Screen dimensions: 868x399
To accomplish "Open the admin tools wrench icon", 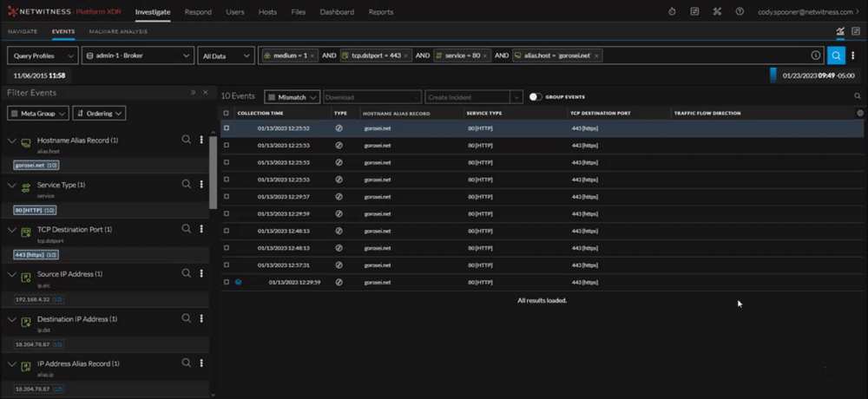I will (x=717, y=12).
